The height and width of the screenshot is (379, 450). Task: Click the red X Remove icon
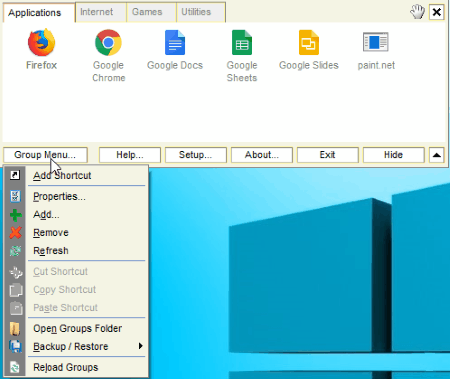coord(15,233)
